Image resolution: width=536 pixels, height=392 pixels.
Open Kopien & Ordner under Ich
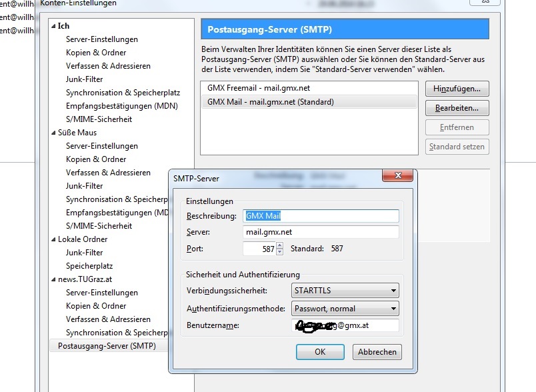96,53
